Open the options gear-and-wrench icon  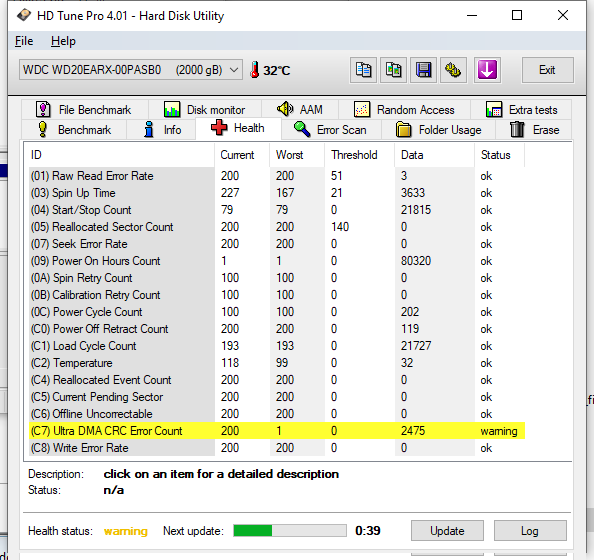(453, 70)
